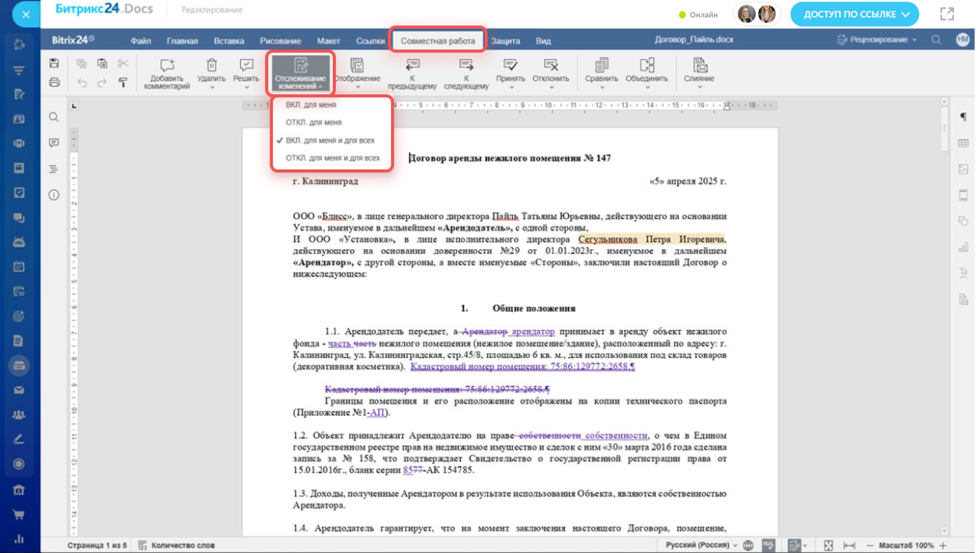Switch to the Вставка tab
Image resolution: width=980 pixels, height=553 pixels.
tap(228, 41)
